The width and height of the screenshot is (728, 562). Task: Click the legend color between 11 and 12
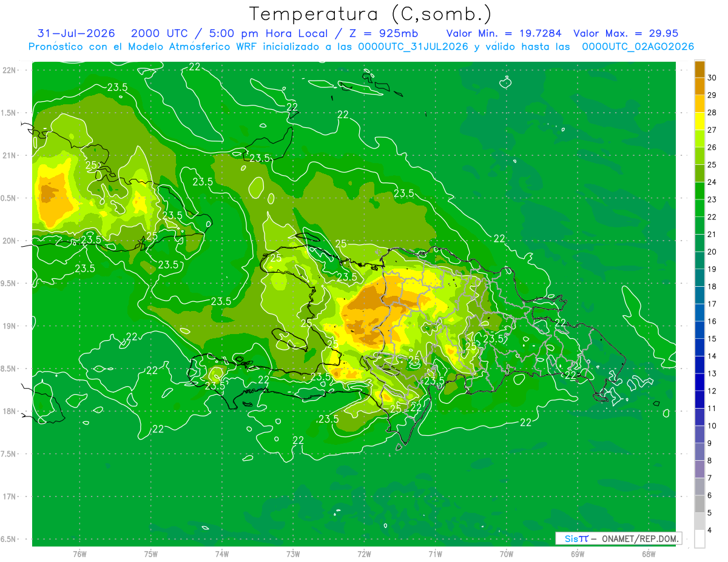[x=699, y=400]
